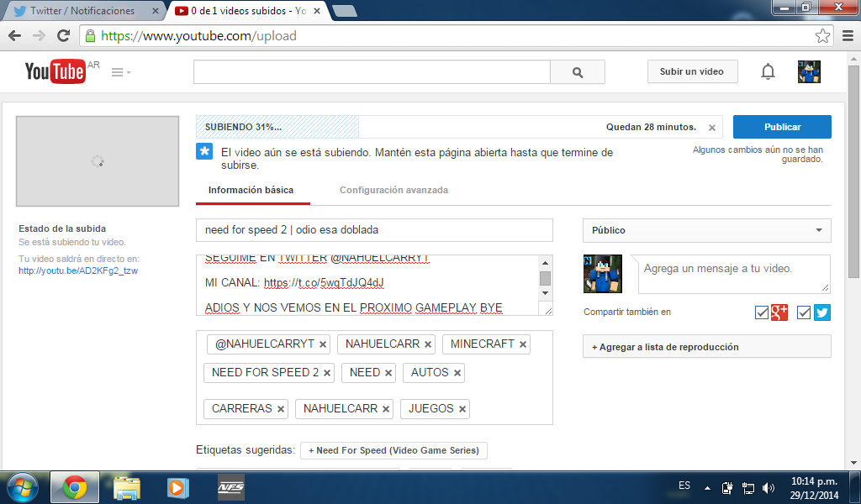Open Windows Media Player from taskbar
The height and width of the screenshot is (504, 861).
[x=177, y=487]
